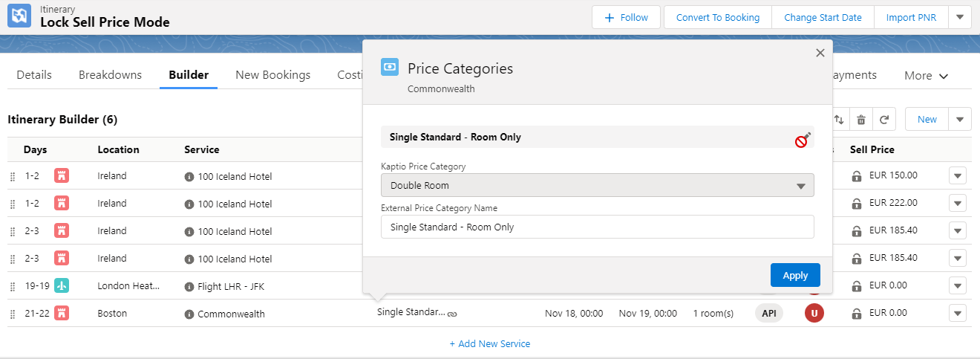Open the row menu for EUR 150.00 row
Viewport: 980px width, 359px height.
pos(958,176)
